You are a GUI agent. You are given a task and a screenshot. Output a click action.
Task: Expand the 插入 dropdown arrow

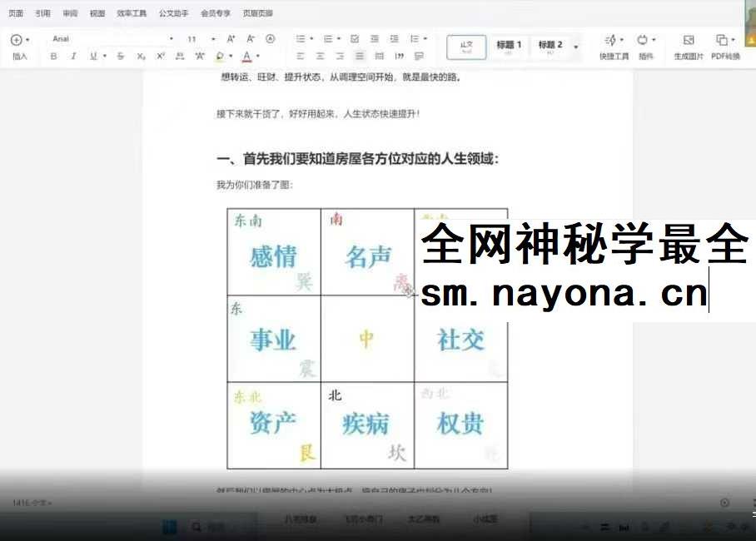(x=27, y=40)
